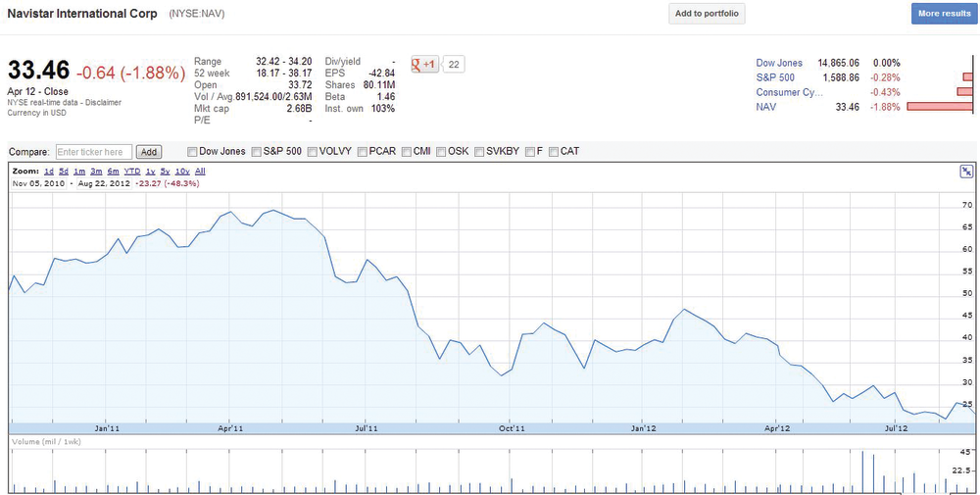This screenshot has width=980, height=495.
Task: Click the +1 count bubble showing 22
Action: [455, 64]
